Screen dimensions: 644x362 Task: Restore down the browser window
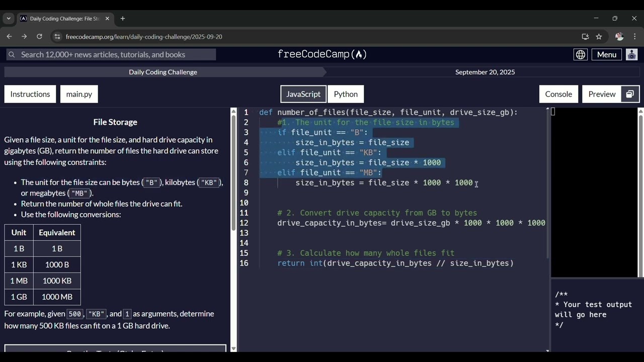(615, 19)
